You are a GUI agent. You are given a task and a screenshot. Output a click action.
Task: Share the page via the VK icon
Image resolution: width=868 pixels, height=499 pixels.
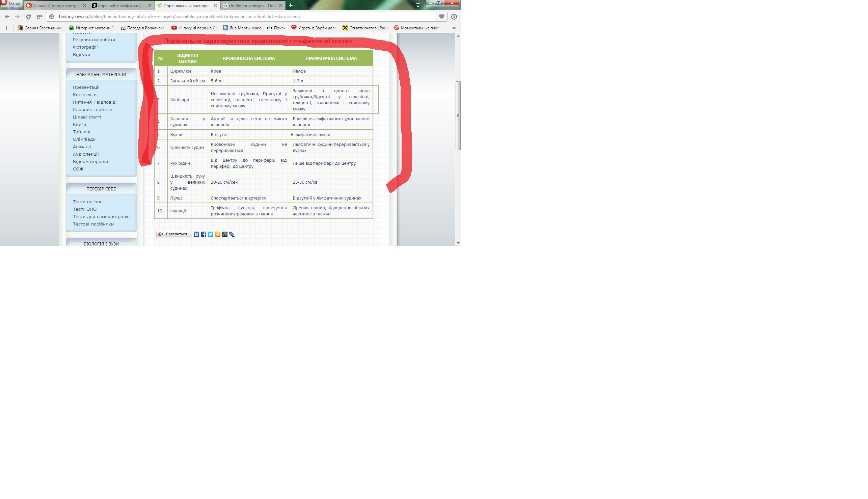(x=196, y=234)
